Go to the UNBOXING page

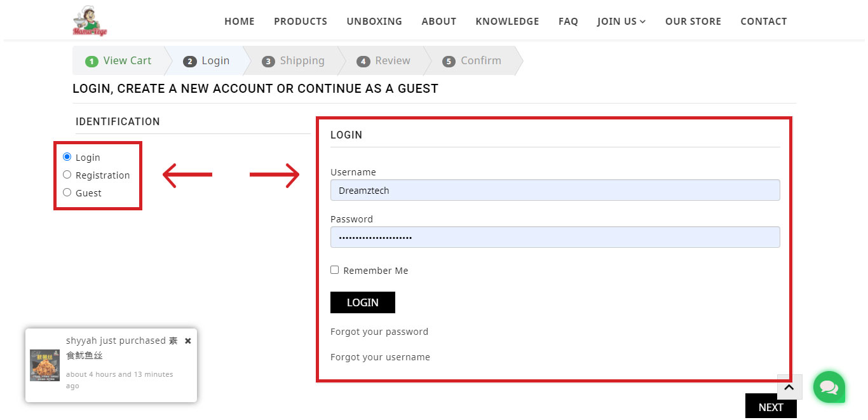[x=374, y=22]
